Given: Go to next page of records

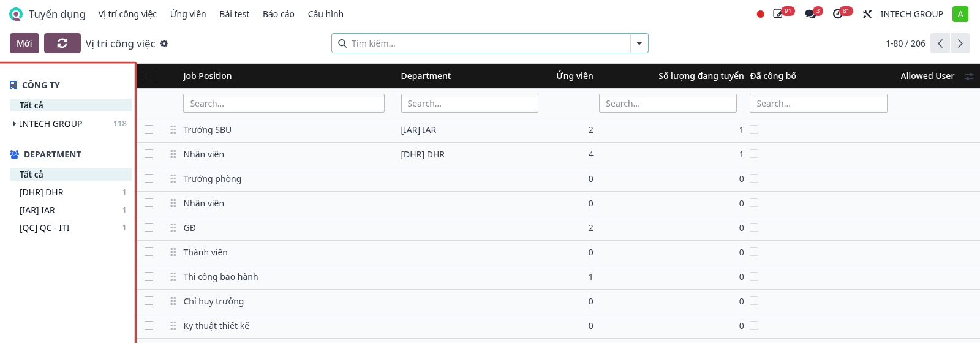Looking at the screenshot, I should (x=960, y=43).
